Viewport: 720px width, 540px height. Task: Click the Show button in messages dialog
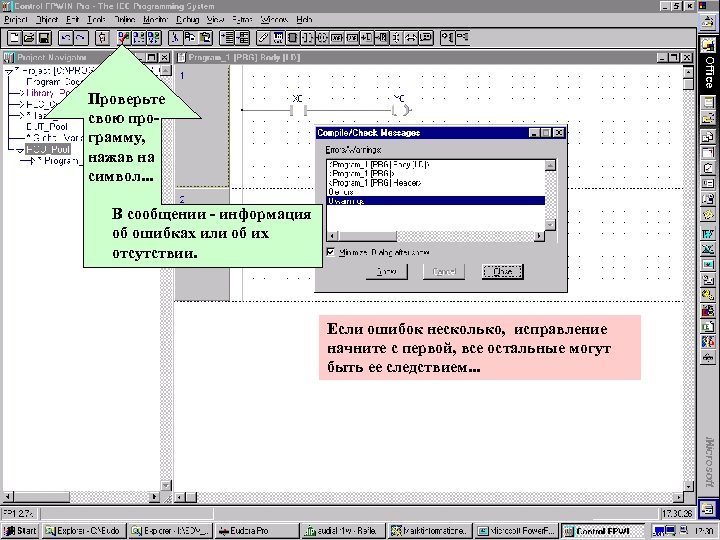387,271
